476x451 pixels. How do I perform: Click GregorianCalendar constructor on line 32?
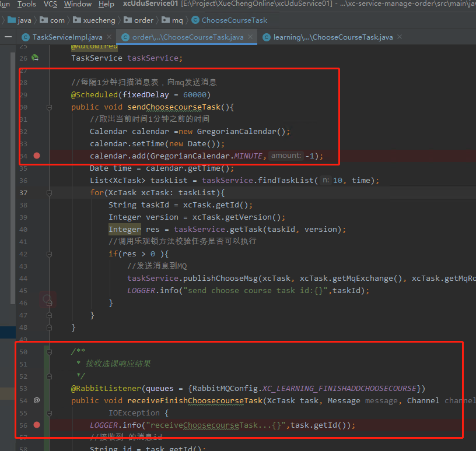236,132
